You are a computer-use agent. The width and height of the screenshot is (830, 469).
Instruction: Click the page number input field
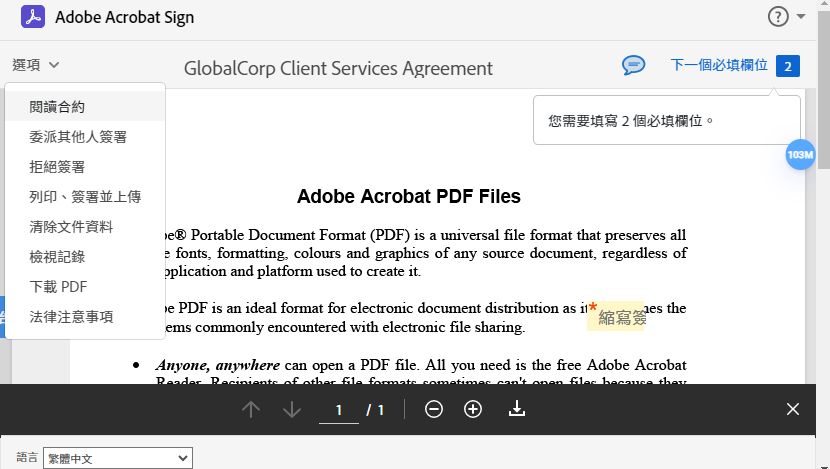[x=339, y=410]
